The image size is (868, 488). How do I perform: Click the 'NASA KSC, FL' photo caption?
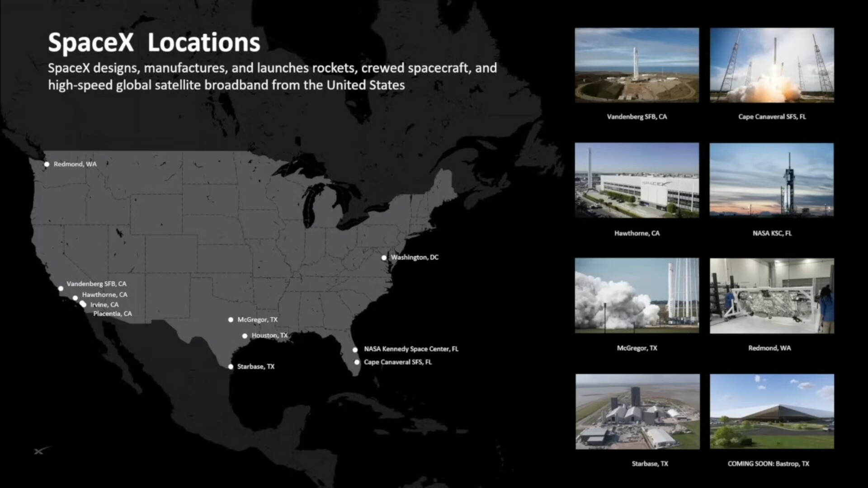772,233
